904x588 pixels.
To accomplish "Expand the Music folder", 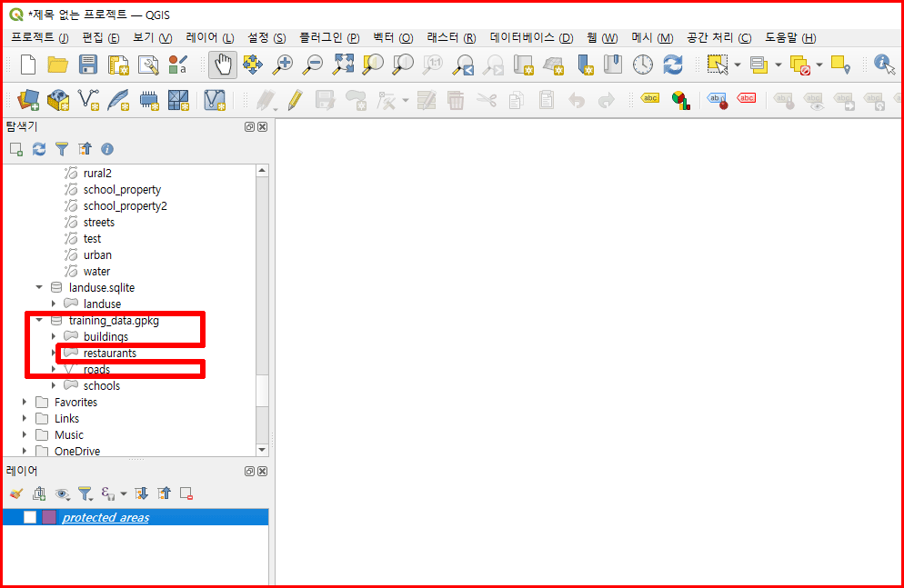I will (25, 434).
